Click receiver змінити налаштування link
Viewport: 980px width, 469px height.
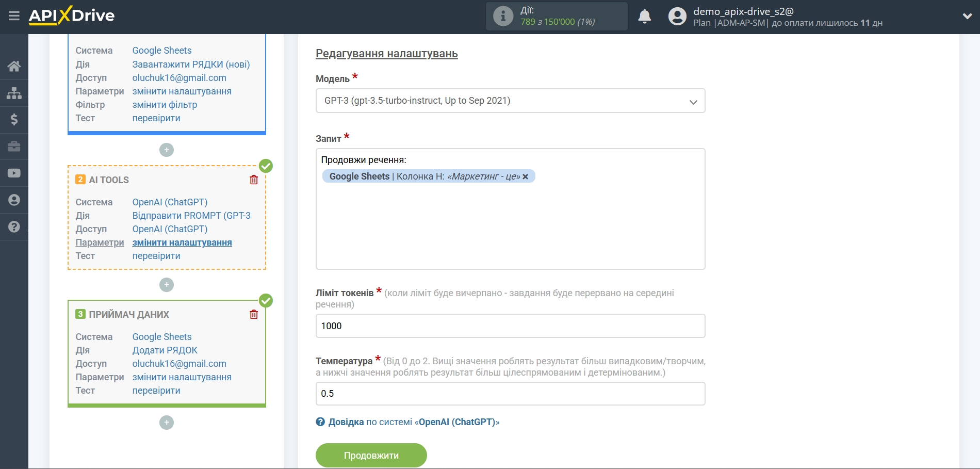click(182, 377)
